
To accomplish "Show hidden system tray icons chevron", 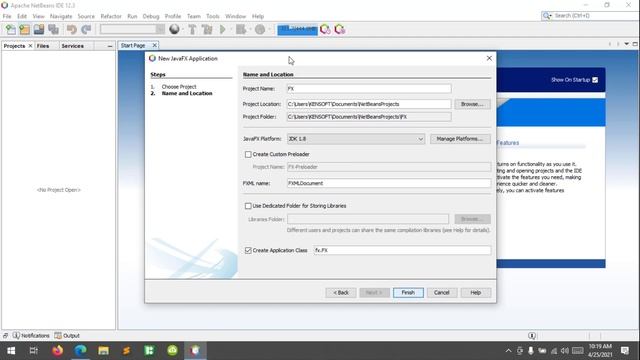I will click(508, 351).
